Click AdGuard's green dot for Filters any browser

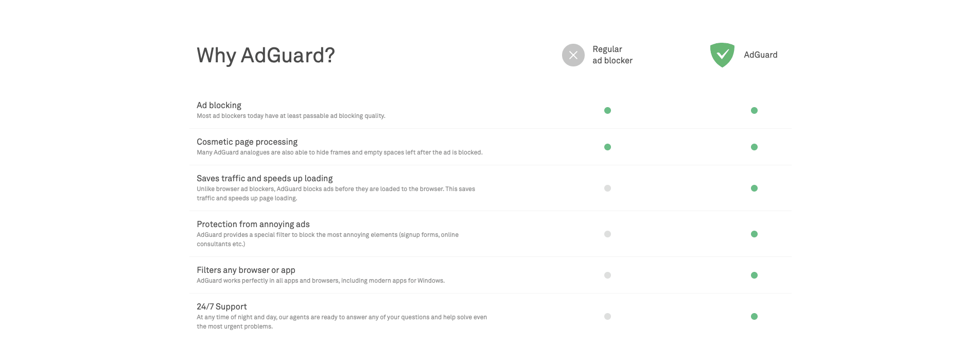coord(754,275)
